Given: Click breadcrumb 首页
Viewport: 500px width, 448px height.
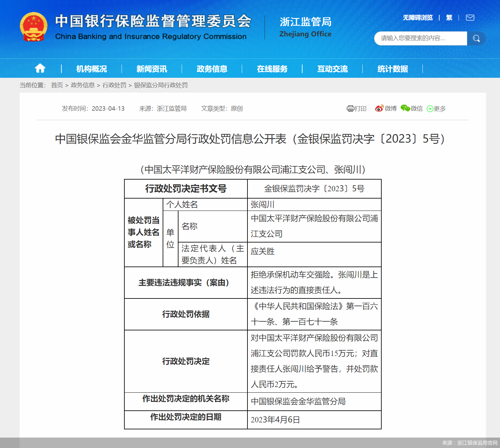Looking at the screenshot, I should (x=57, y=85).
